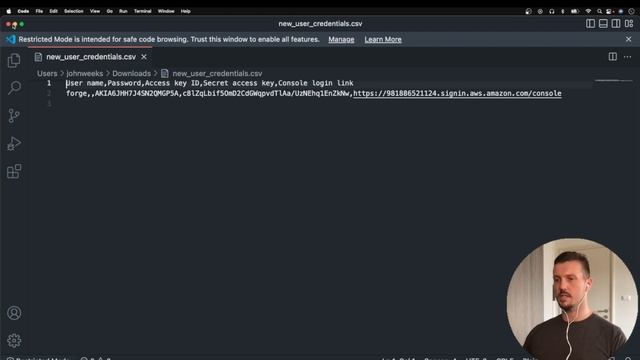Image resolution: width=640 pixels, height=360 pixels.
Task: Dismiss the Restricted Mode banner
Action: click(629, 39)
